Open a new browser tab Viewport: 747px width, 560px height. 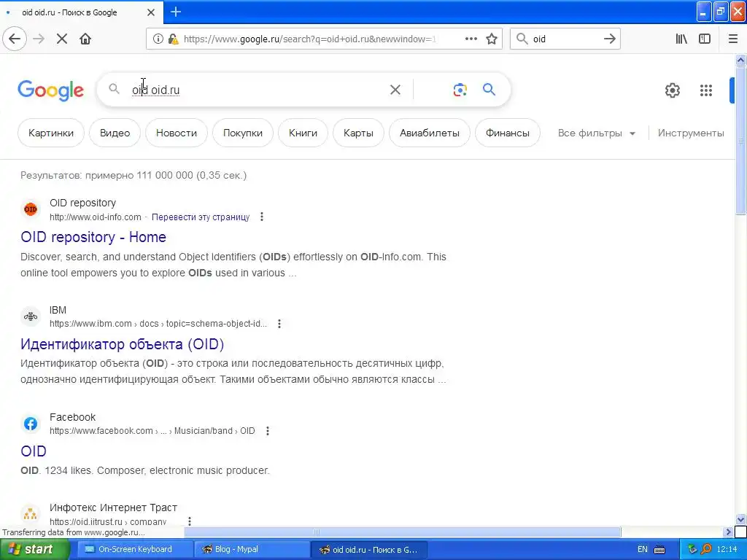coord(175,12)
